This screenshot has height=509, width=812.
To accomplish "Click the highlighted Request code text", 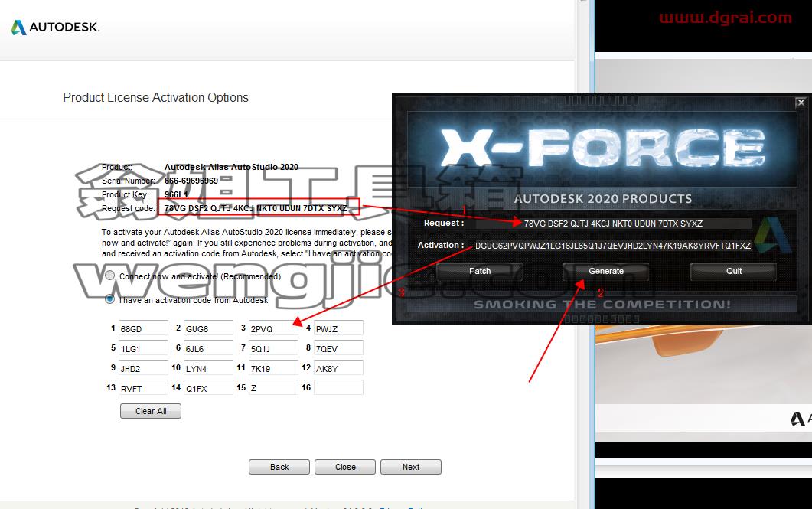I will 256,208.
